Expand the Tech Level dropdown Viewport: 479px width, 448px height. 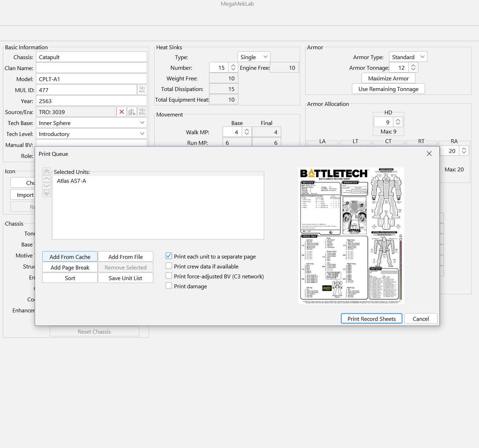coord(91,134)
